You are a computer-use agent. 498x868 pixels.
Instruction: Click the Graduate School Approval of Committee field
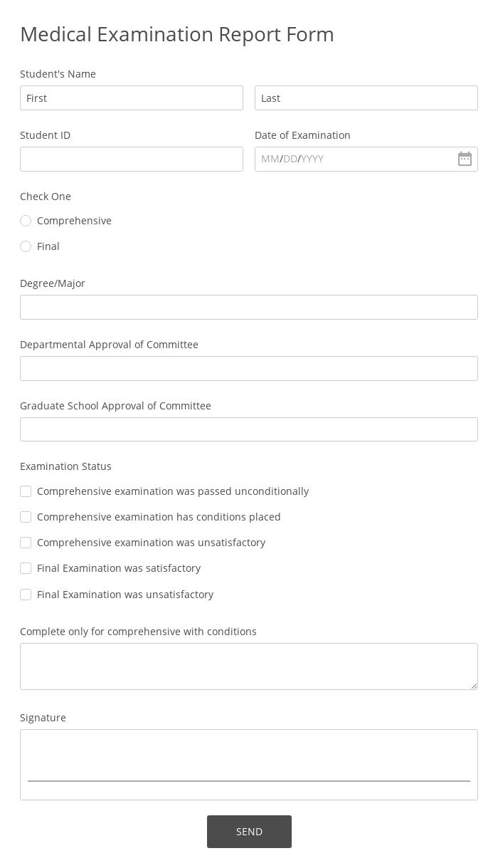249,429
